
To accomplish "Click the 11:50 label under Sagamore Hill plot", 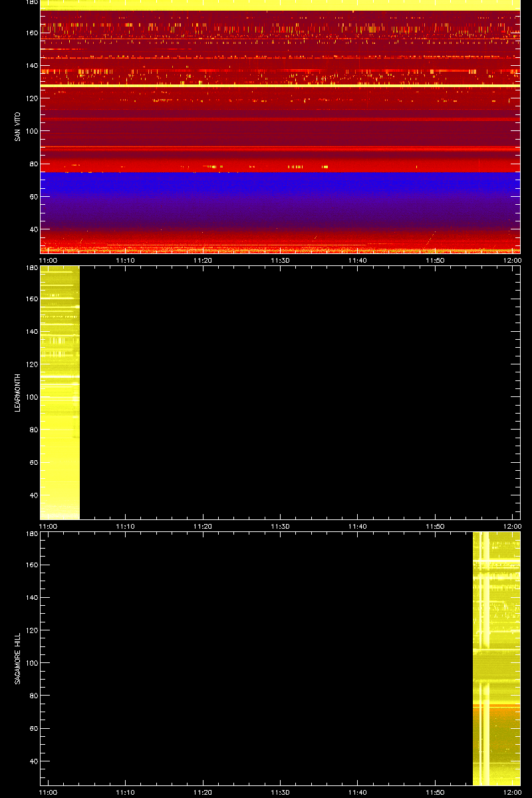I will coord(435,792).
